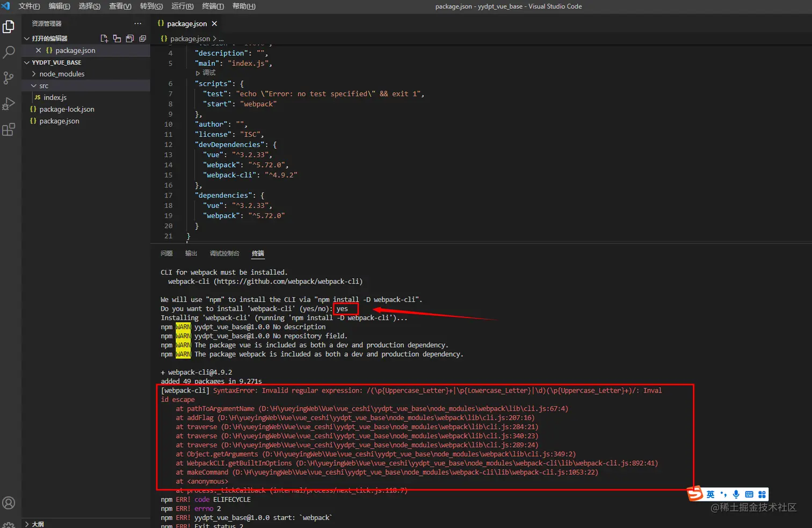Screen dimensions: 812x528
Task: Open the webpack-cli GitHub link in terminal
Action: coord(287,281)
